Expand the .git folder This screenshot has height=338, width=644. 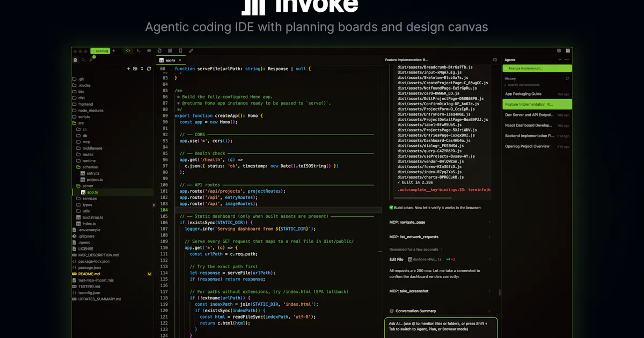(x=78, y=79)
